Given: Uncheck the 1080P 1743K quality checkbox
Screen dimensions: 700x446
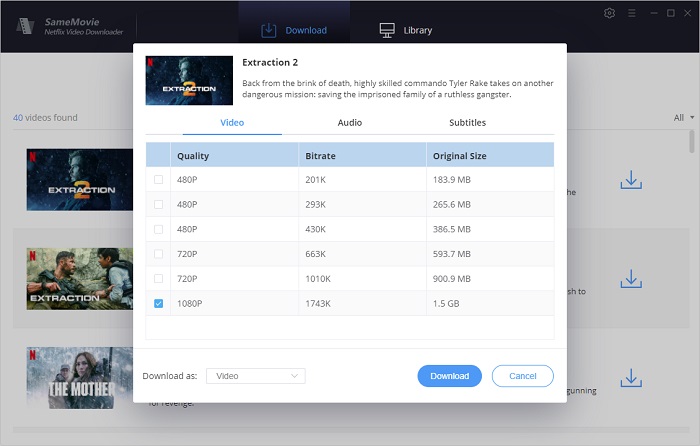Looking at the screenshot, I should [x=158, y=304].
